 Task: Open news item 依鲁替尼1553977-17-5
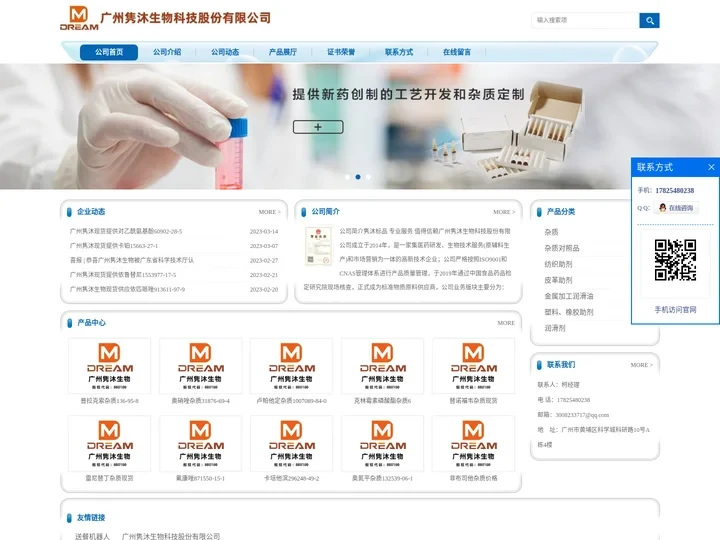123,275
